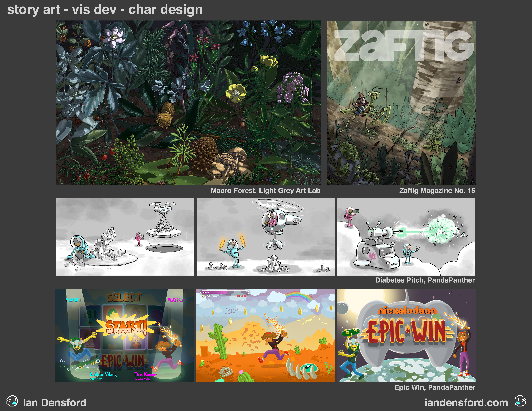This screenshot has height=411, width=532.
Task: Click the Bubble Viking character label
Action: click(103, 374)
